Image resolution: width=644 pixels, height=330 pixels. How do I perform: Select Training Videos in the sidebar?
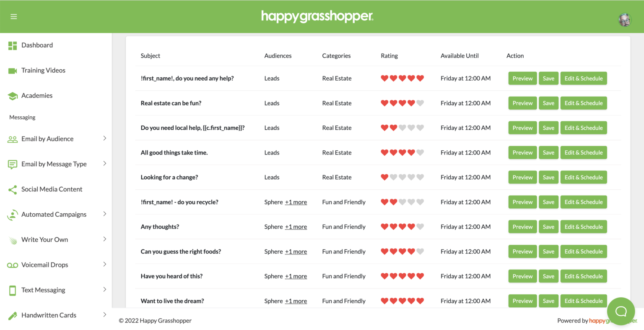coord(43,70)
